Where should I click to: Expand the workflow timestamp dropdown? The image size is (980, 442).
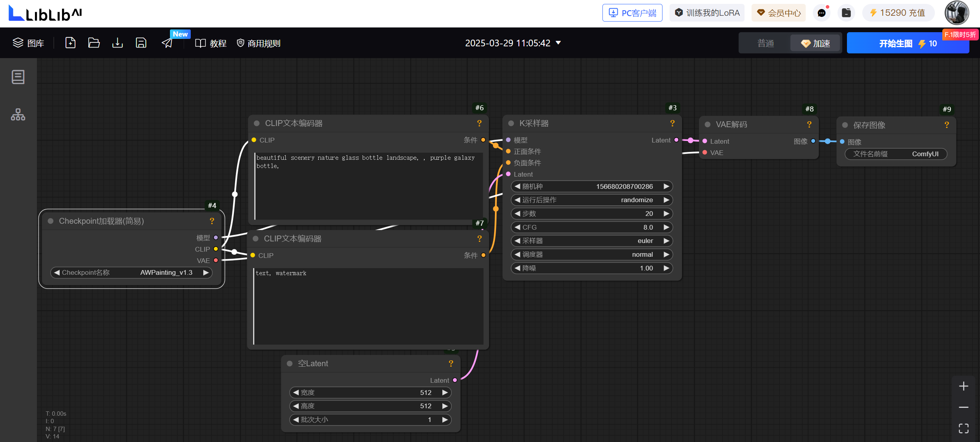[558, 43]
